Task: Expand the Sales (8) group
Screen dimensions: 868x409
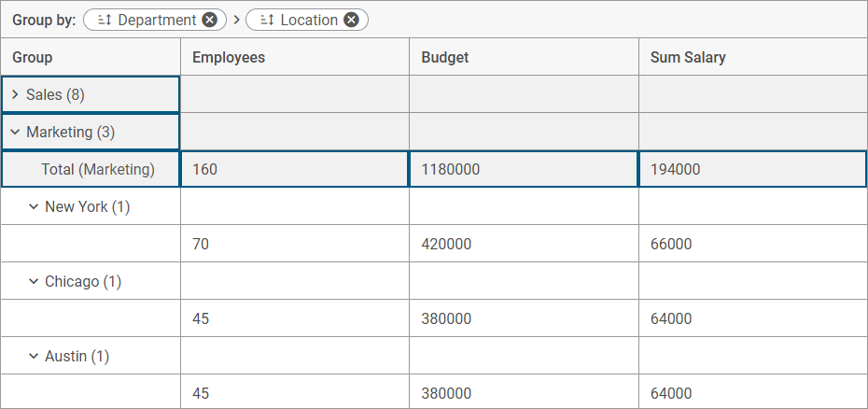Action: 16,94
